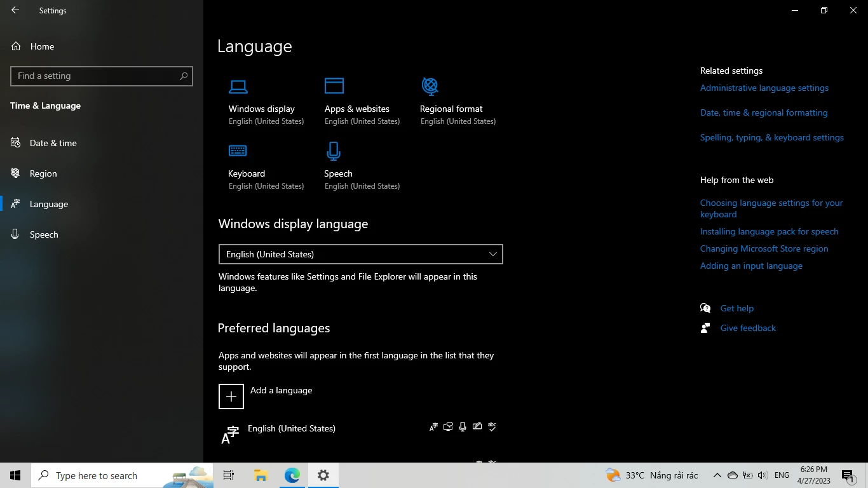The height and width of the screenshot is (488, 868).
Task: Open Administrative language settings link
Action: click(764, 88)
